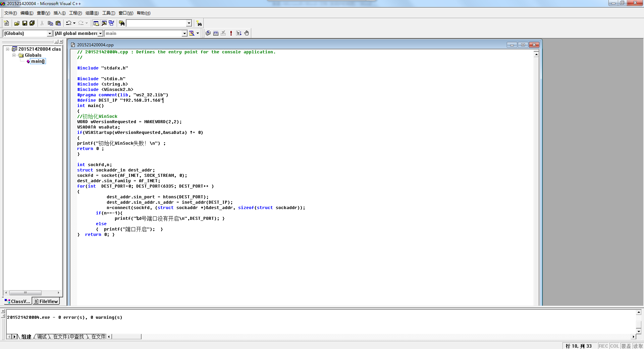Maximize the 201521420004.cpp document window
This screenshot has height=349, width=644.
coord(523,45)
